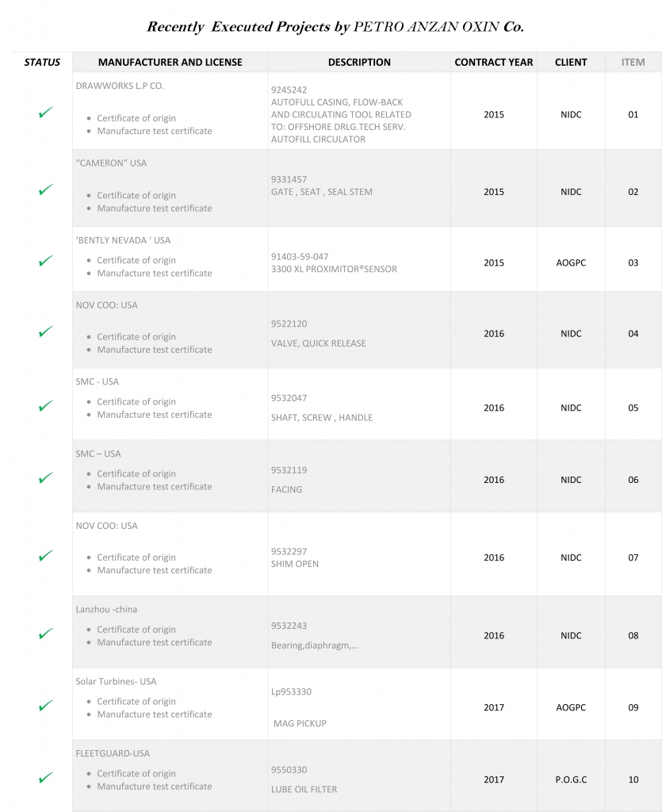The height and width of the screenshot is (812, 662).
Task: Click the status checkmark for FLEETGUARD-USA
Action: (x=45, y=778)
